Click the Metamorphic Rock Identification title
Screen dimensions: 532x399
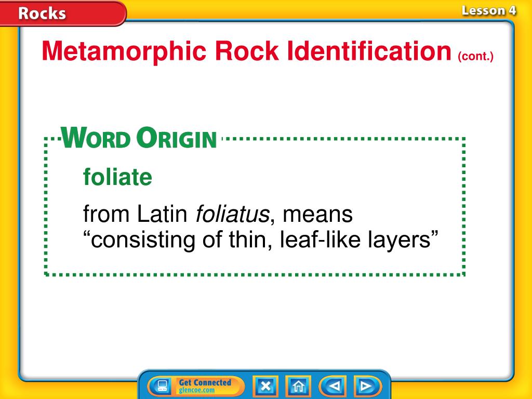click(246, 51)
